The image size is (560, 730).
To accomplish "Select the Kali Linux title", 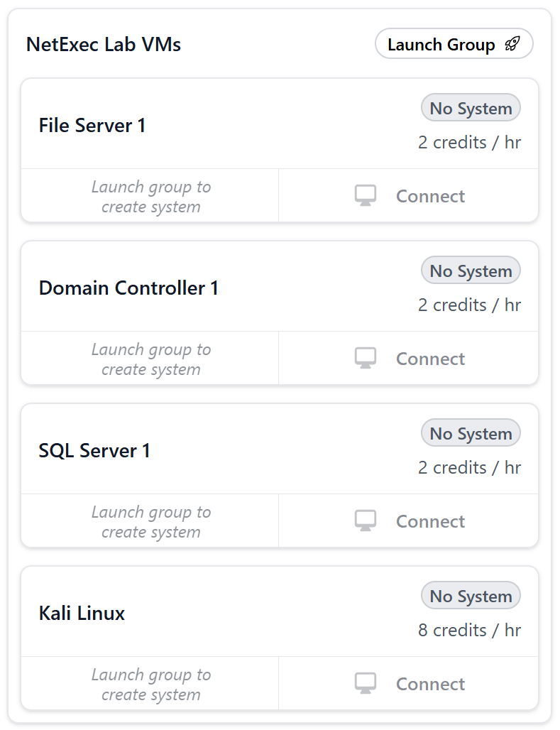I will 82,613.
